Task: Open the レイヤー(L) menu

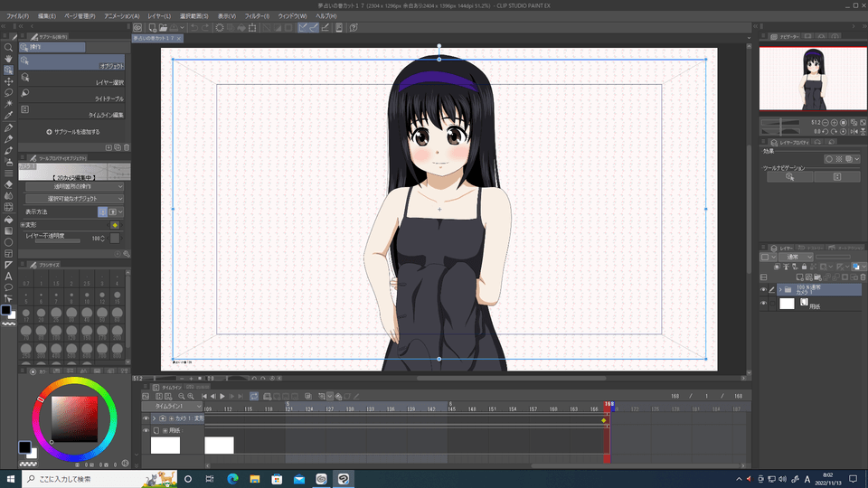Action: pos(159,16)
